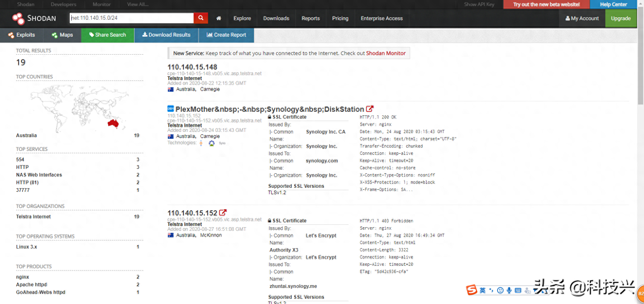644x304 pixels.
Task: Filter by Telstra Internet organization
Action: pyautogui.click(x=33, y=217)
